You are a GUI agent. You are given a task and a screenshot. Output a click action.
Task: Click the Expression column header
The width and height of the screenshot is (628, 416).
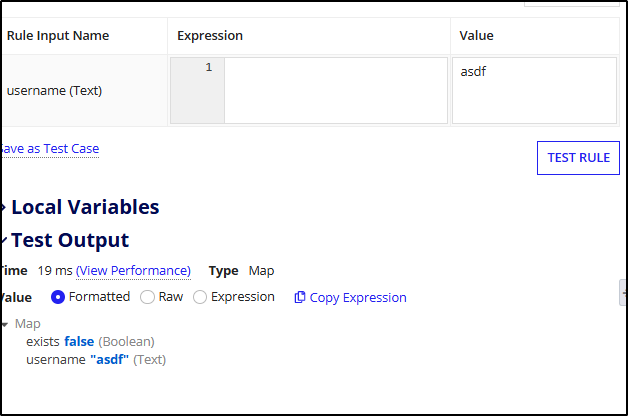click(210, 36)
